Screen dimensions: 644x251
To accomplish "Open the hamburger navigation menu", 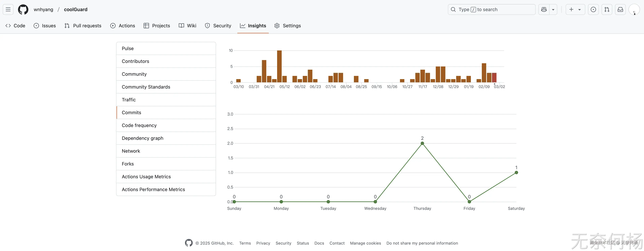I will click(8, 9).
